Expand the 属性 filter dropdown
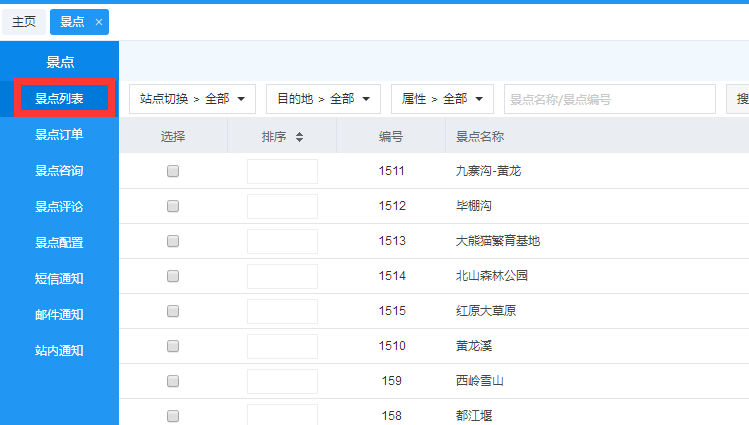The image size is (749, 425). tap(441, 99)
